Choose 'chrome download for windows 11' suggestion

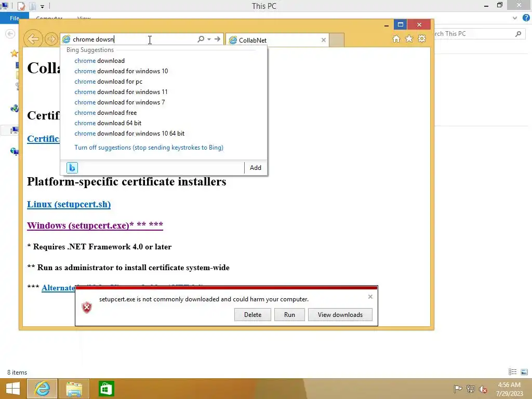coord(121,92)
